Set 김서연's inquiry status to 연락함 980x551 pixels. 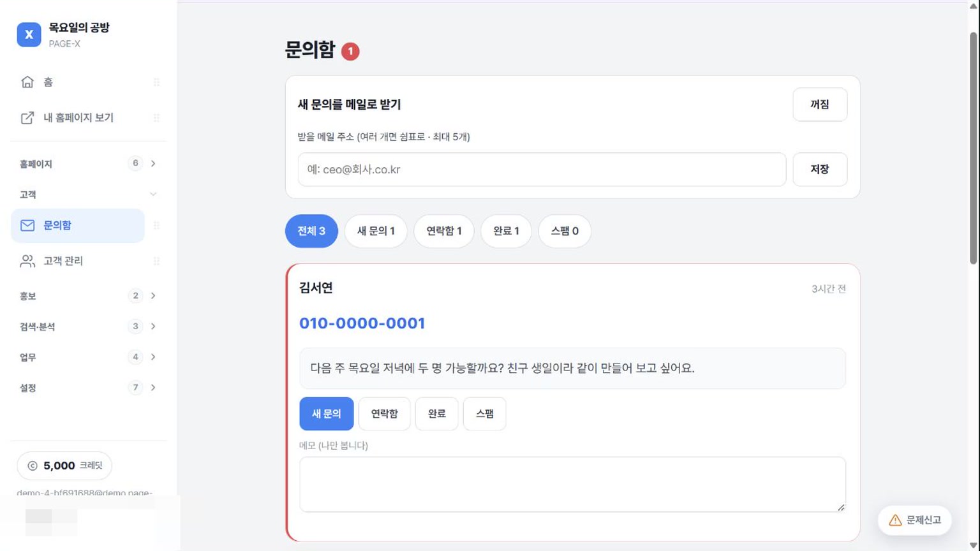coord(385,414)
